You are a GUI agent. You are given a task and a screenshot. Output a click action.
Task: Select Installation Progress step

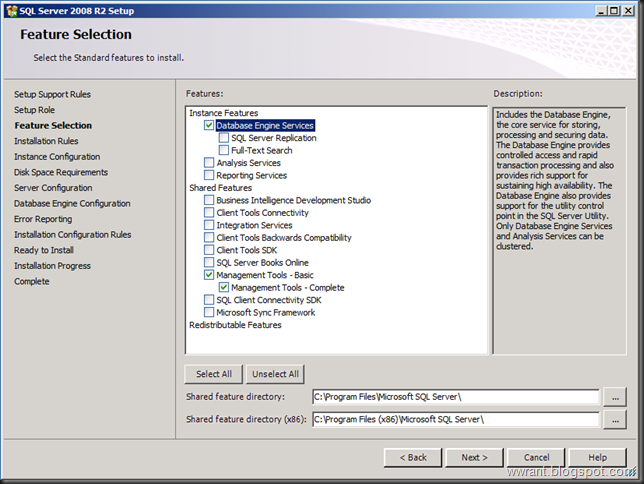[52, 266]
